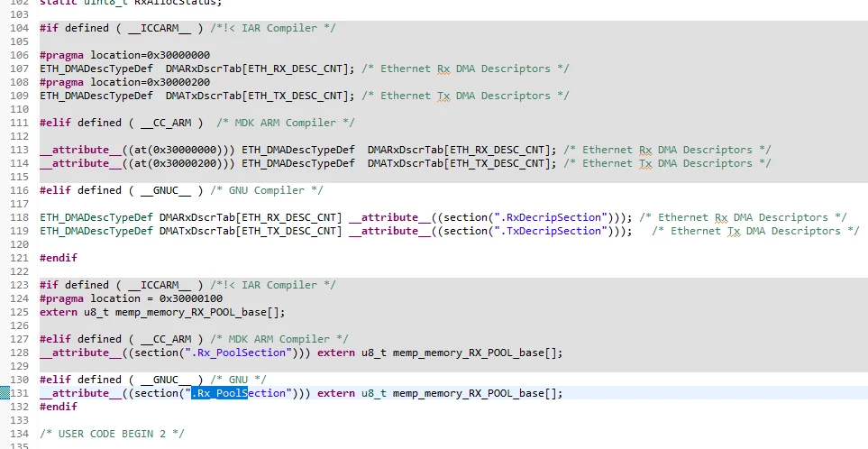Viewport: 868px width, 449px height.
Task: Click "location=0x30000200" on line 108
Action: 150,82
